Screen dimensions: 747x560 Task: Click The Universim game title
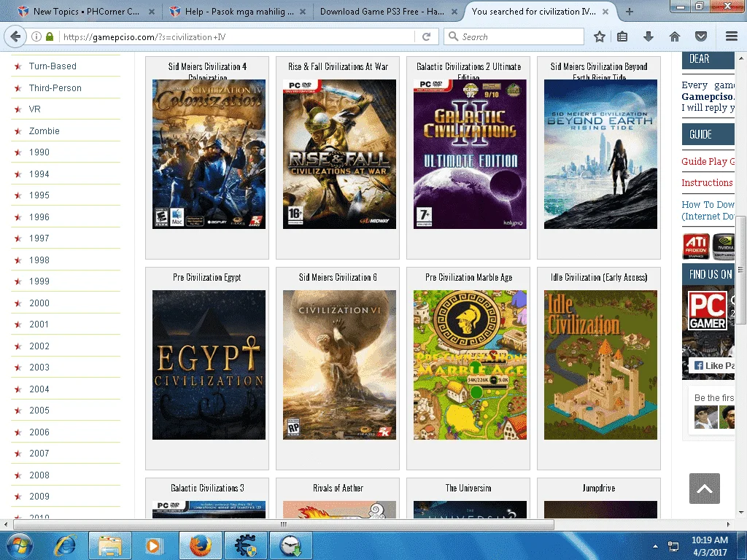click(x=468, y=488)
